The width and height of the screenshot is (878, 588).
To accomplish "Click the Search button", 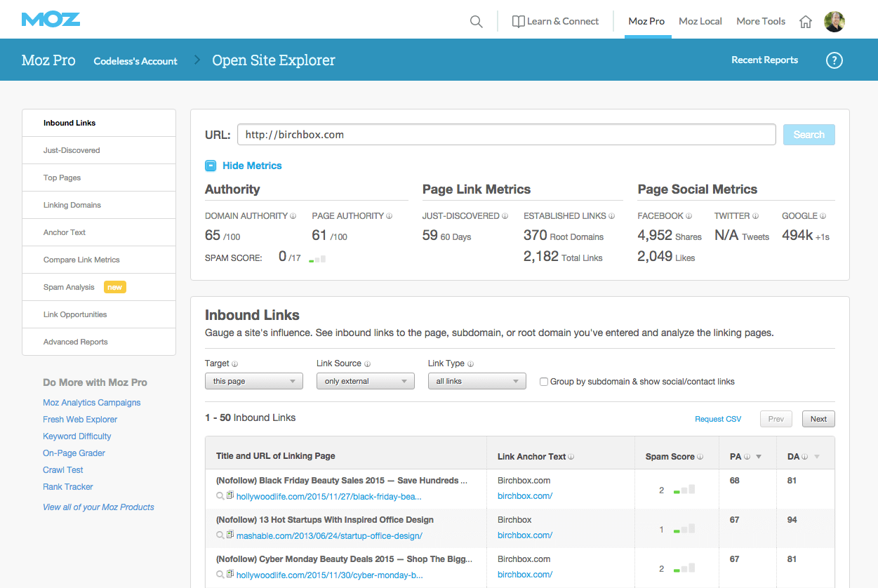I will 809,135.
